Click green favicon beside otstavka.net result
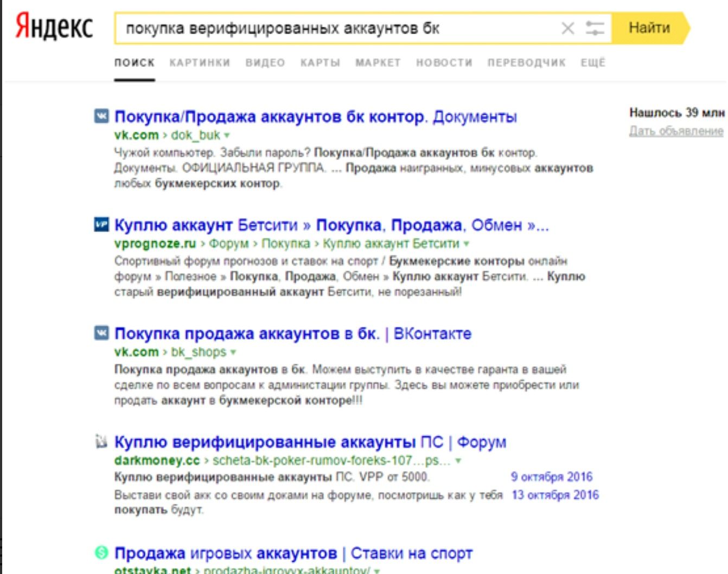Screen dimensions: 728x574 click(101, 552)
